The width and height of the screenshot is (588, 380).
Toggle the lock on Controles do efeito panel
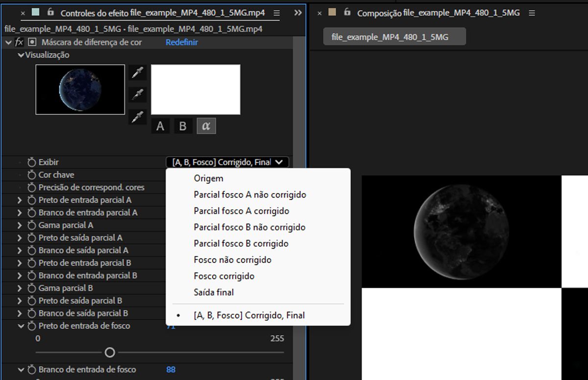pos(50,12)
